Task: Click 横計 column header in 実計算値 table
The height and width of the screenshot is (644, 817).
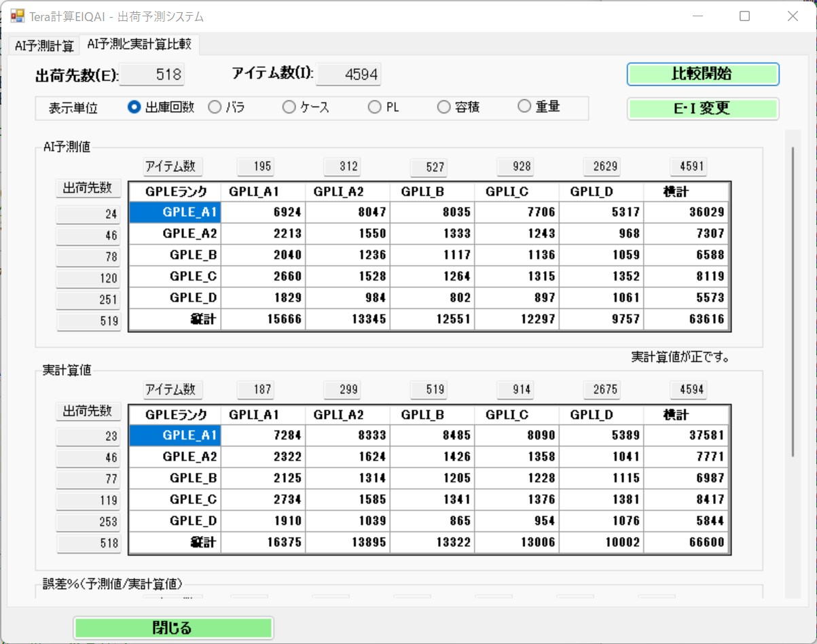Action: (687, 414)
